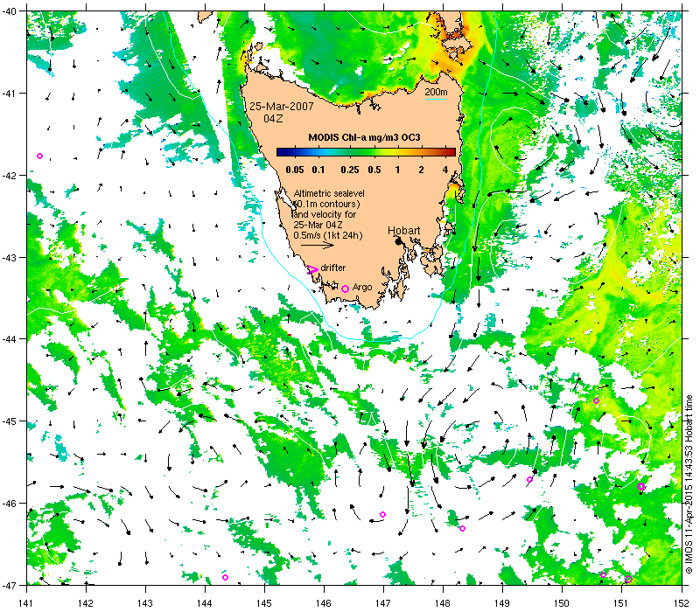
Task: Click 'Altimetric sealevel' description text
Action: 329,193
